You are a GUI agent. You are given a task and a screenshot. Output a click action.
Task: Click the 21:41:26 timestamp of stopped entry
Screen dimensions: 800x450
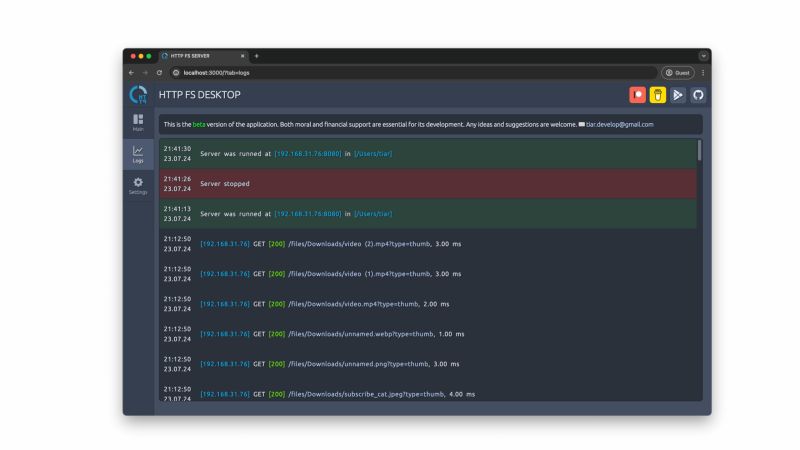[x=177, y=179]
